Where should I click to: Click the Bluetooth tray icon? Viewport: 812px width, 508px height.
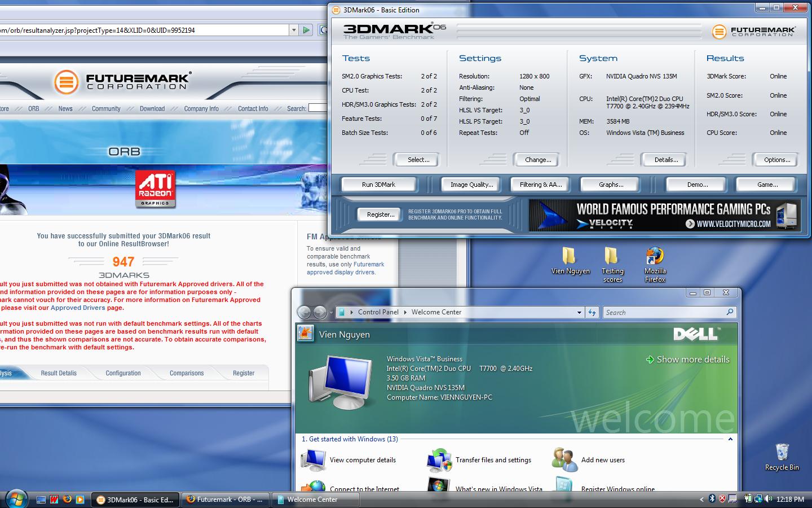pos(712,499)
